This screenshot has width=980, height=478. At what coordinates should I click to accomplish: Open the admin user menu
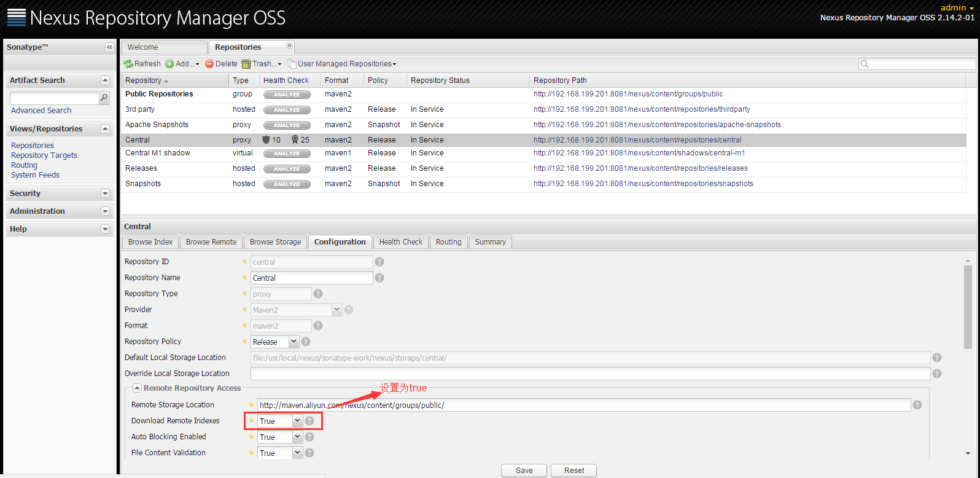click(x=957, y=7)
